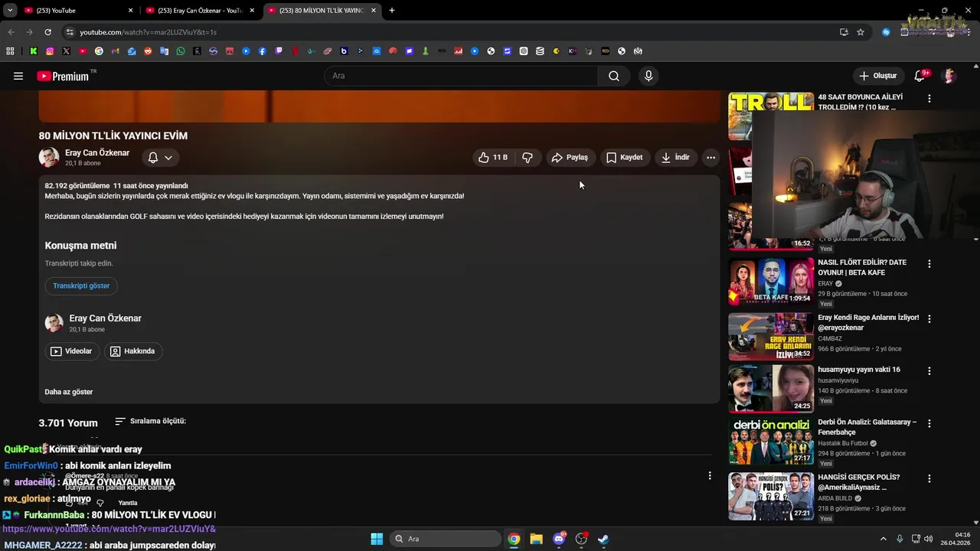Open options for HANGİSİ GERÇEK POLİS video

coord(929,478)
